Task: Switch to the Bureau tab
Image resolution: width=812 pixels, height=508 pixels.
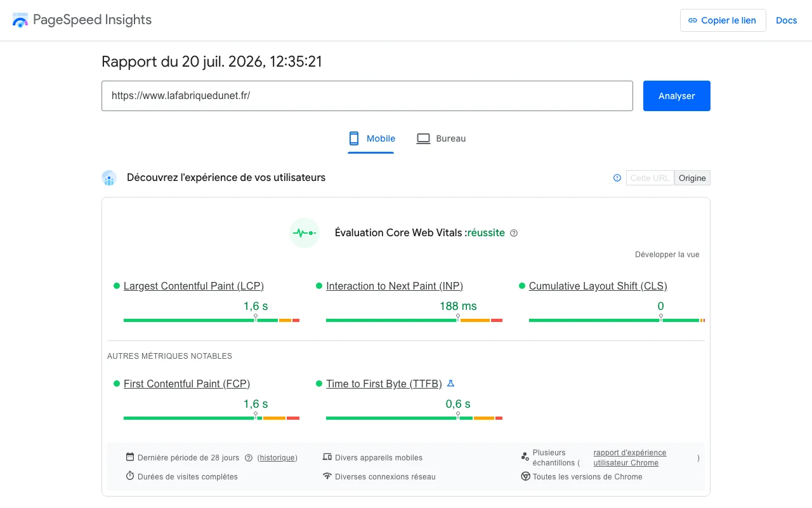Action: [x=441, y=138]
